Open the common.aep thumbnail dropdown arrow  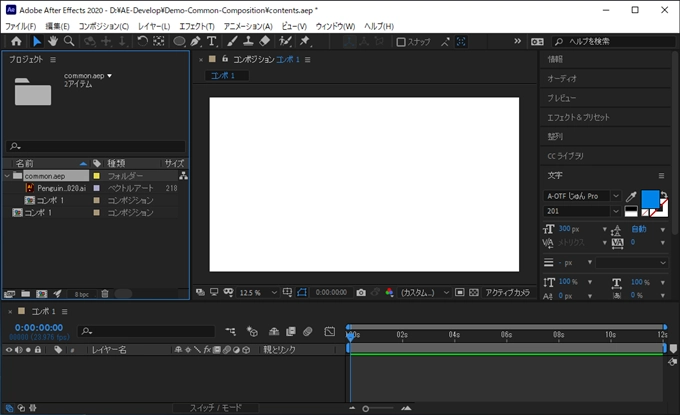click(x=109, y=75)
